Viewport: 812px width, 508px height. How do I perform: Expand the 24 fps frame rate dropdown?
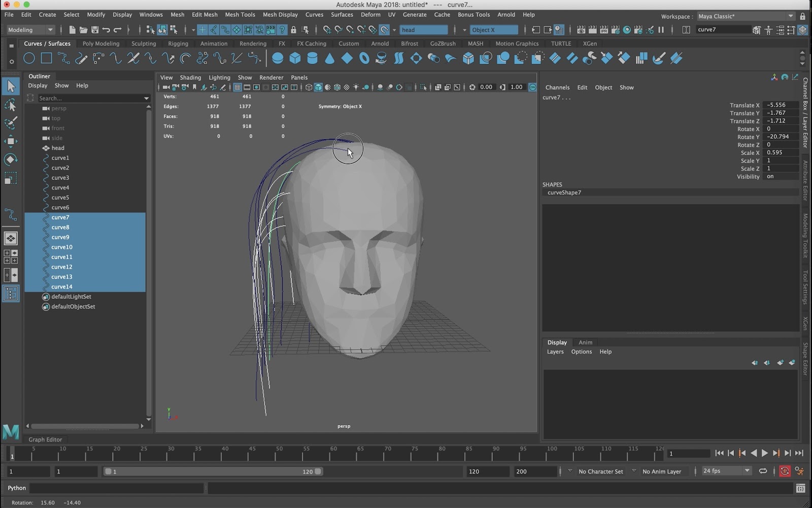[x=726, y=471]
